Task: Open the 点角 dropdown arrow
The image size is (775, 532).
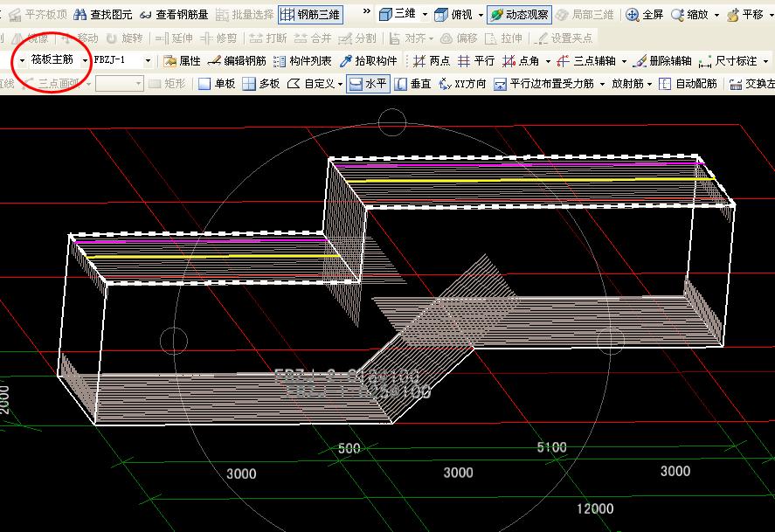Action: 548,61
